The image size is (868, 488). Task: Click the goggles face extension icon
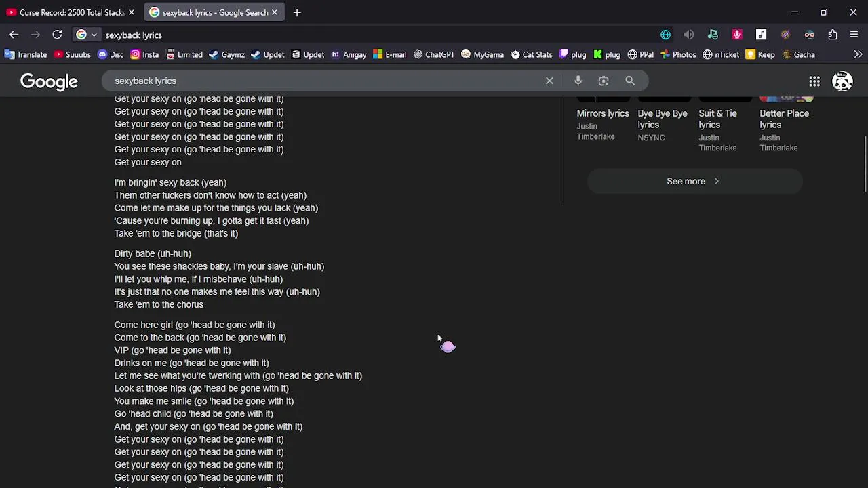[809, 35]
